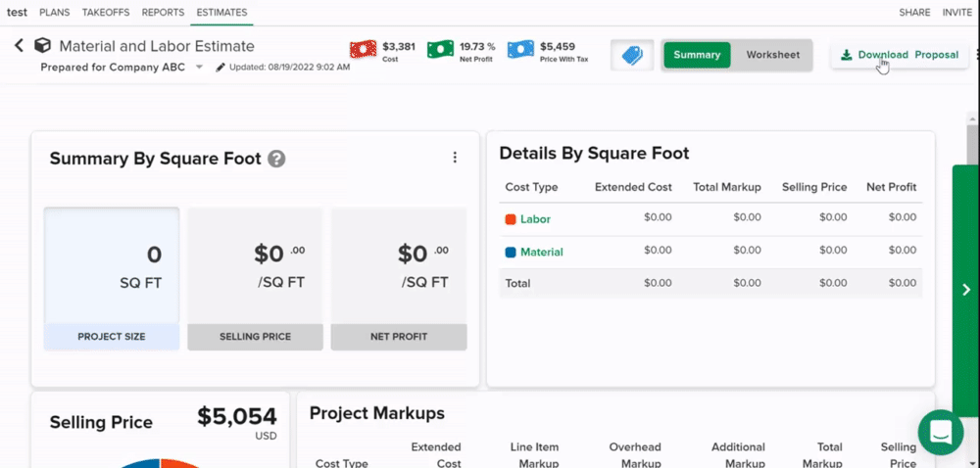Click the 19.73 % Net Profit value
980x468 pixels.
tap(477, 46)
